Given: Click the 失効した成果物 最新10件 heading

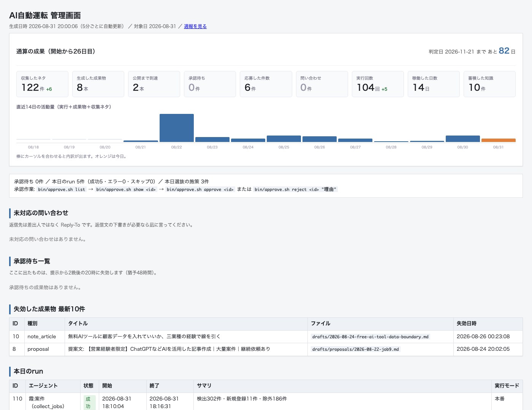Looking at the screenshot, I should 49,309.
